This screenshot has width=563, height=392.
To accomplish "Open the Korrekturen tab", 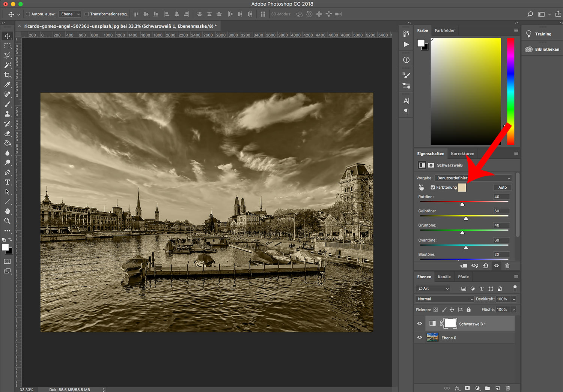I will click(x=462, y=154).
